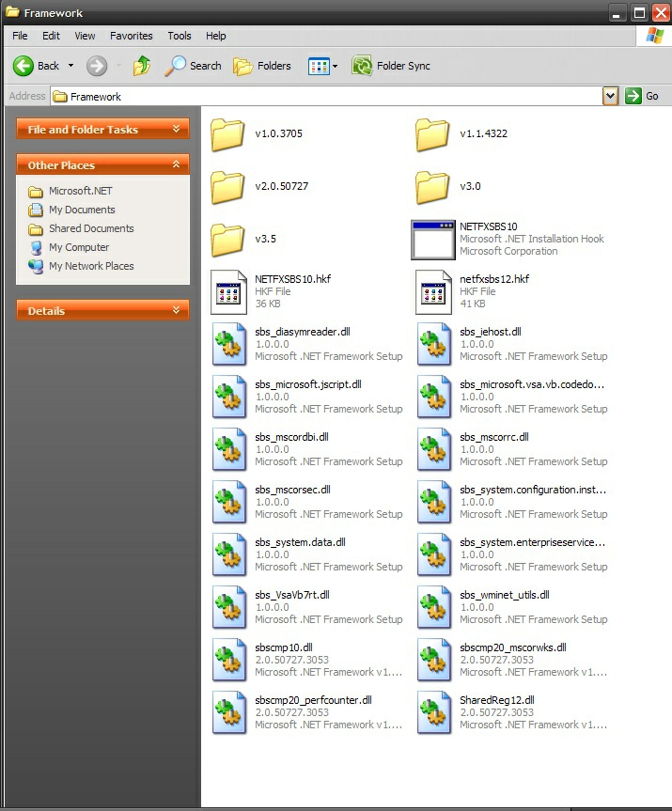Click the SharedReg12.dll file name
The image size is (672, 811).
point(497,700)
